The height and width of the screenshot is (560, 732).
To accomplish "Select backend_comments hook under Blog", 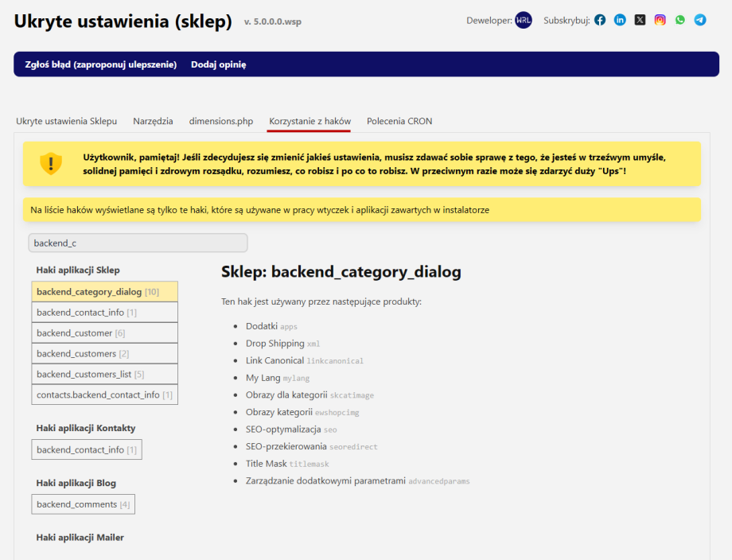I will coord(83,504).
